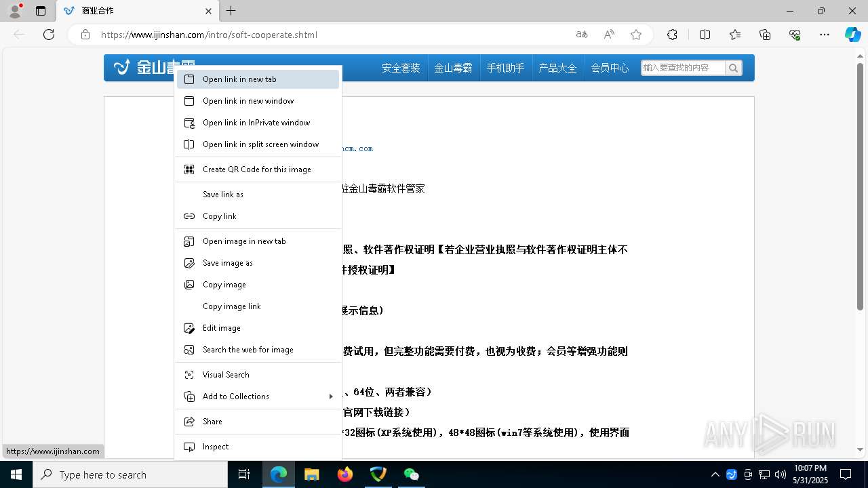Select Open link in InPrivate window
868x488 pixels.
click(x=258, y=123)
